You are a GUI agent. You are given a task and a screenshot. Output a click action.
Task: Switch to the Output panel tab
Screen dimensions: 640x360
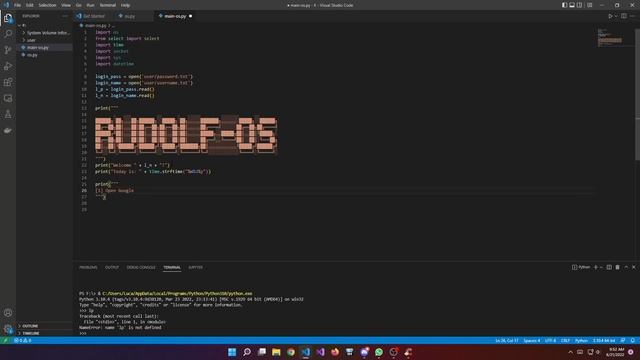tap(112, 267)
